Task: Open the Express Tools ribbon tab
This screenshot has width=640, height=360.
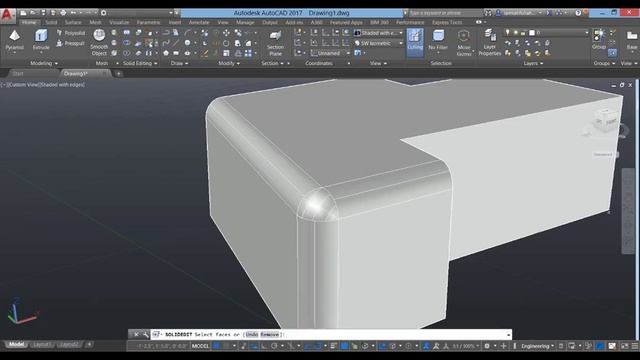Action: [x=447, y=22]
